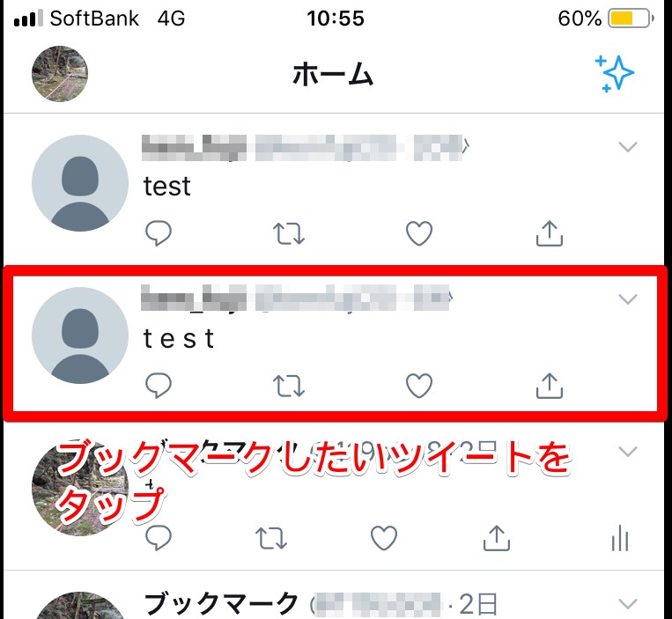Tap the sparkle icon for timeline display settings

(615, 73)
